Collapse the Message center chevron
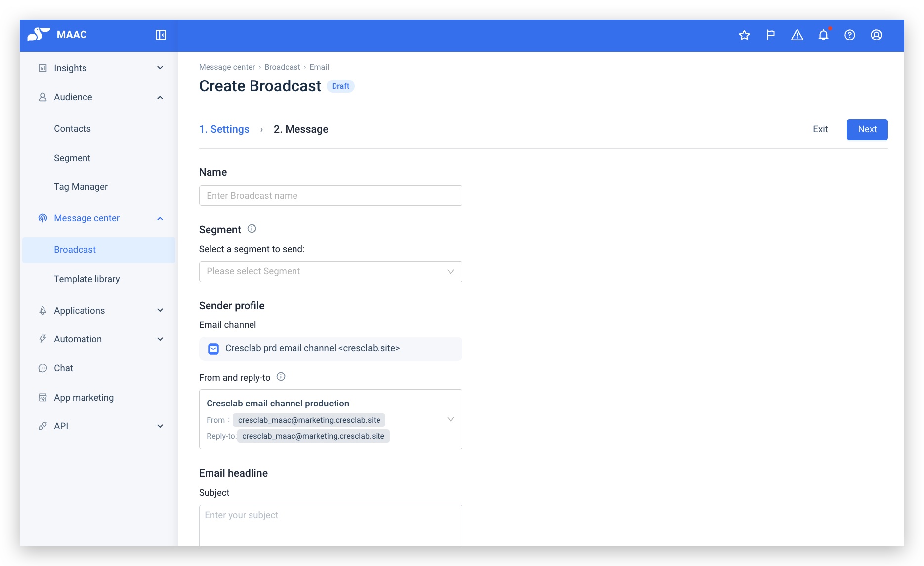The height and width of the screenshot is (566, 924). coord(160,218)
